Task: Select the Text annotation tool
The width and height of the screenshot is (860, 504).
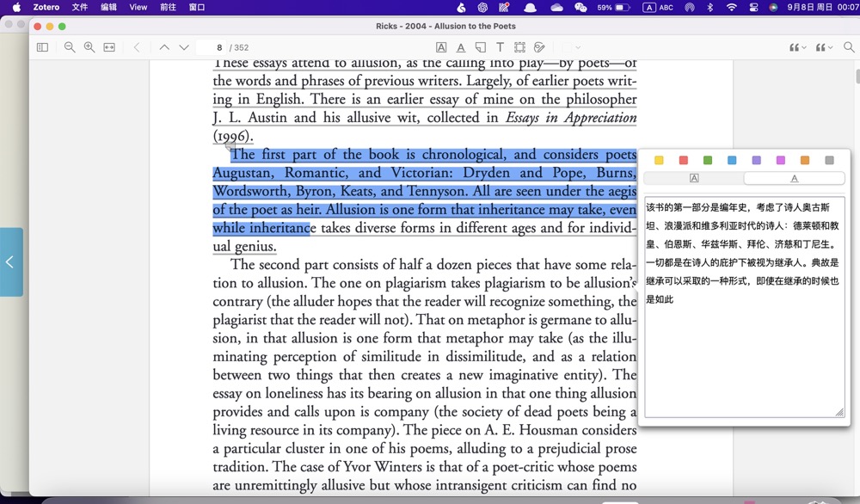Action: click(x=500, y=47)
